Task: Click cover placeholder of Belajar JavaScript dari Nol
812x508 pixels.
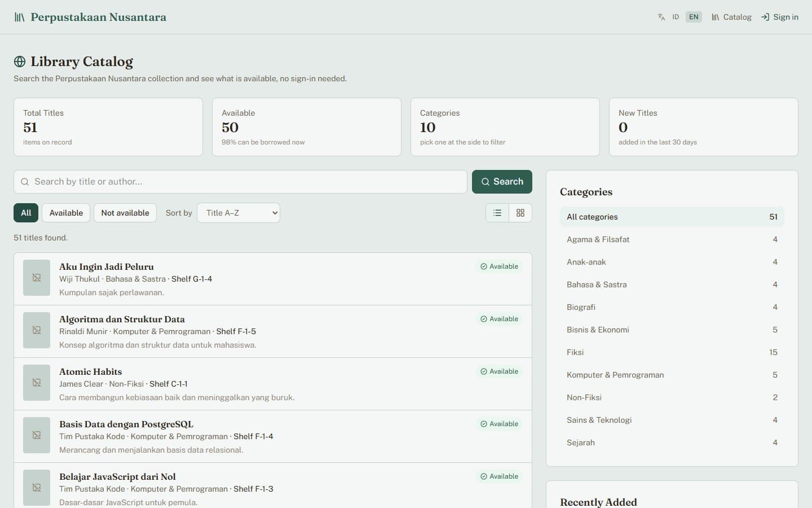Action: (37, 488)
